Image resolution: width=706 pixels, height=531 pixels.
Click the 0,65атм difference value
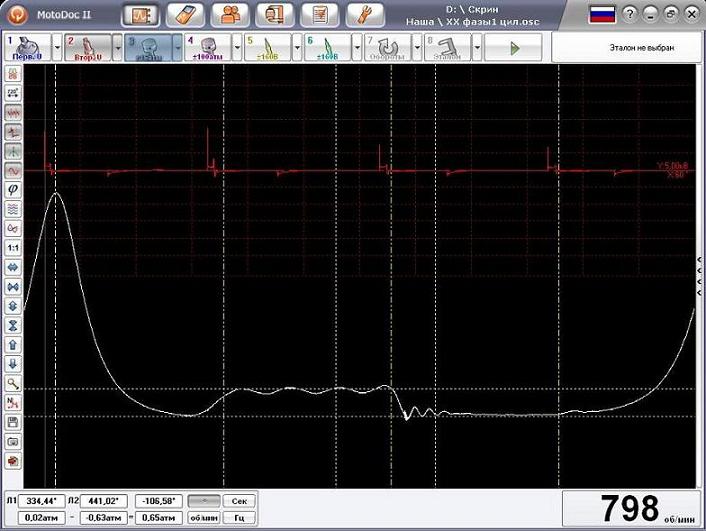point(158,518)
